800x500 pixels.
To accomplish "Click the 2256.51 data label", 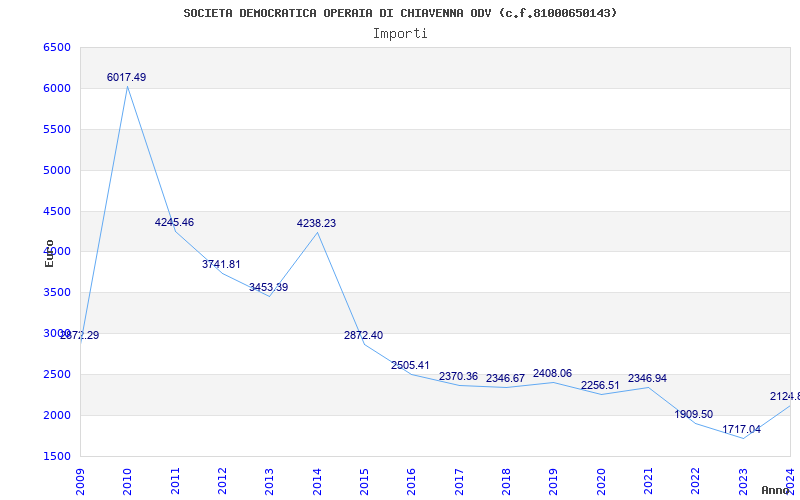I will 600,386.
